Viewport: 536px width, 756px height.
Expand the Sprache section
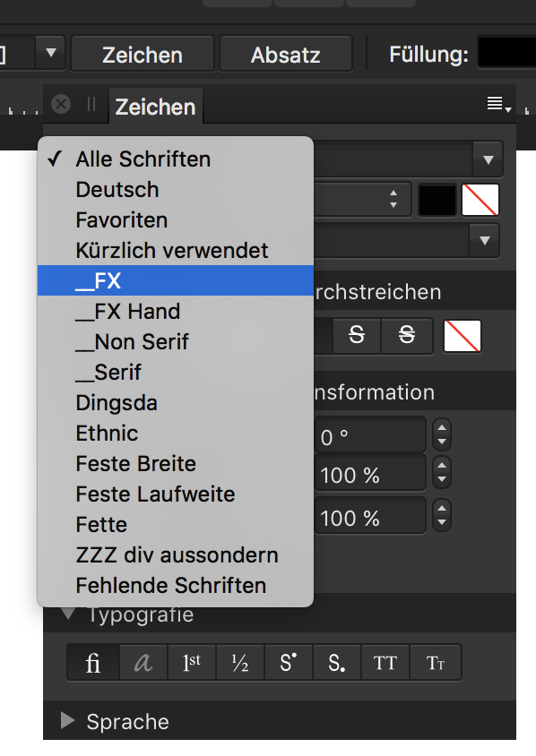(x=68, y=721)
